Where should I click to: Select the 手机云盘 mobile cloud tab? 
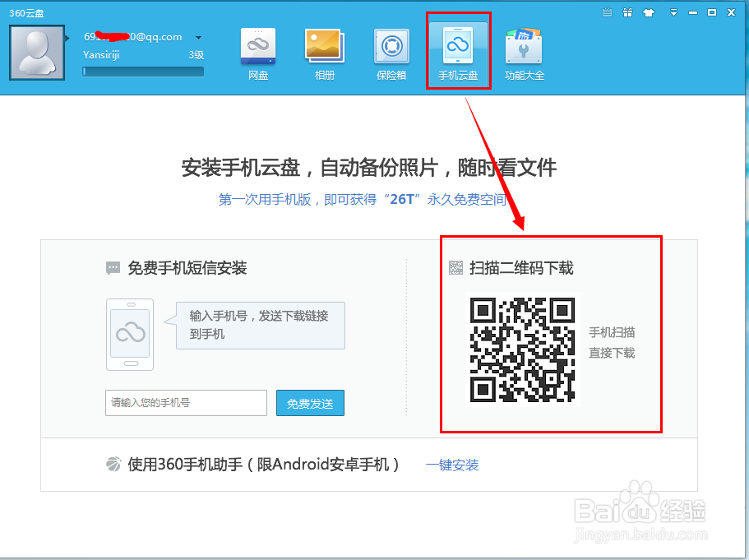tap(458, 54)
